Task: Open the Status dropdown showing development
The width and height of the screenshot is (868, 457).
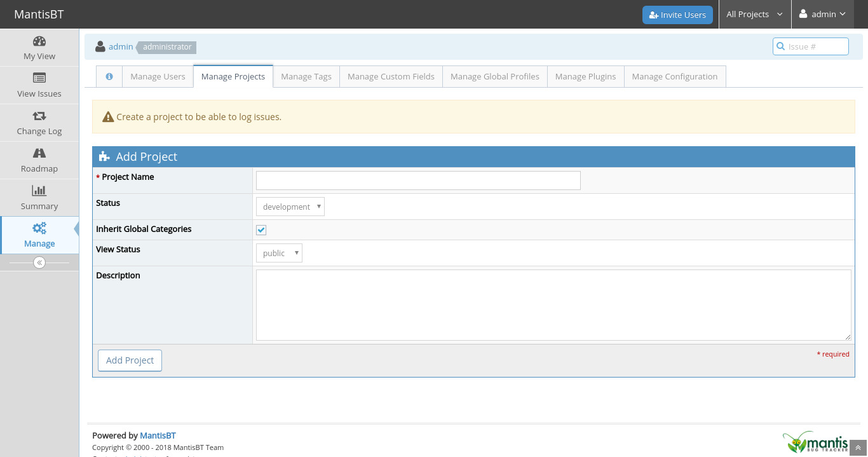Action: pyautogui.click(x=290, y=207)
